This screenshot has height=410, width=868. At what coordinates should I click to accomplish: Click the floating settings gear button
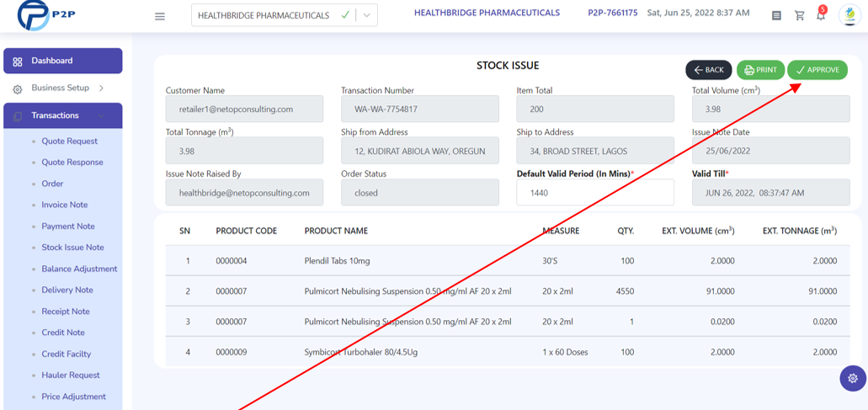tap(853, 379)
